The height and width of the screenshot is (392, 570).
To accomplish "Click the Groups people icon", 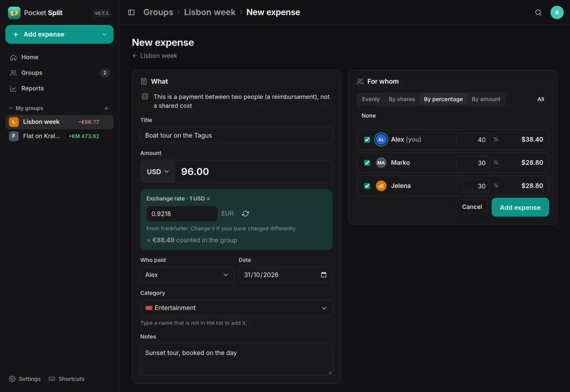I will tap(13, 73).
